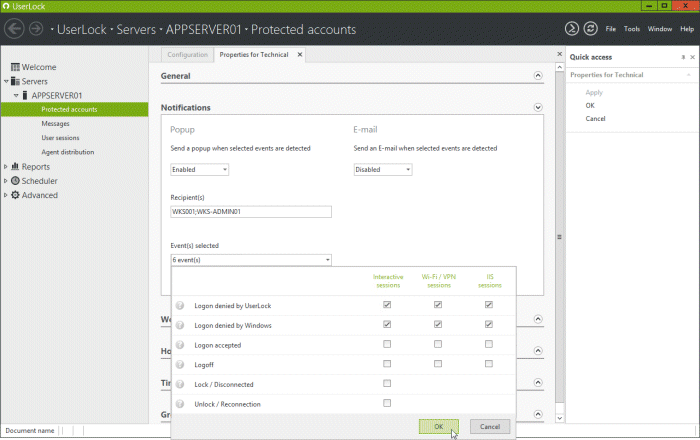Expand the Scheduler tree node
700x440 pixels.
pos(5,181)
